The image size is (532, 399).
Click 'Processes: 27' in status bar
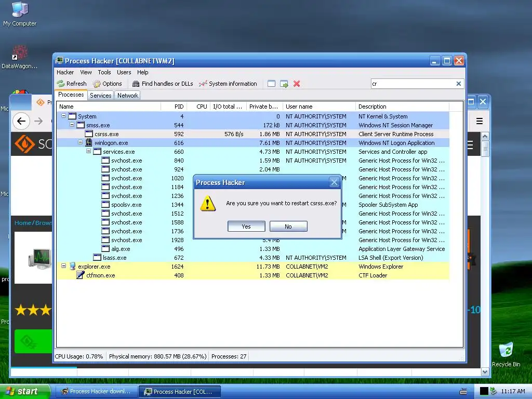pyautogui.click(x=229, y=356)
